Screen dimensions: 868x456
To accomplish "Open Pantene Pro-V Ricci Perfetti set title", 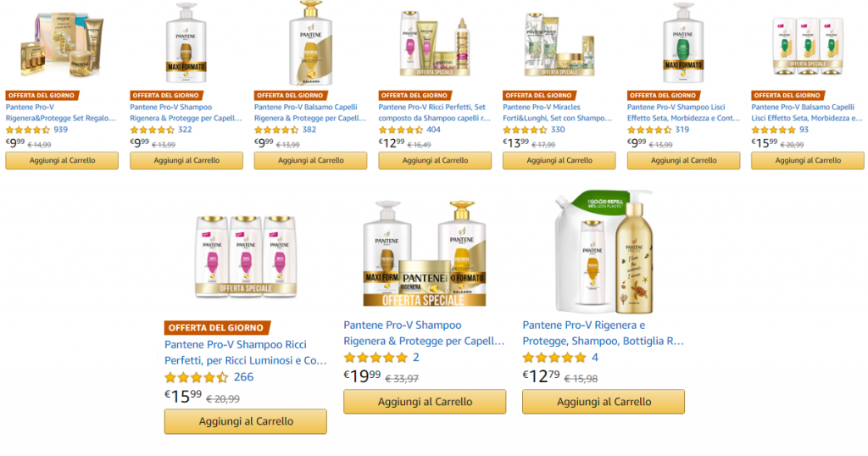I will pos(435,113).
